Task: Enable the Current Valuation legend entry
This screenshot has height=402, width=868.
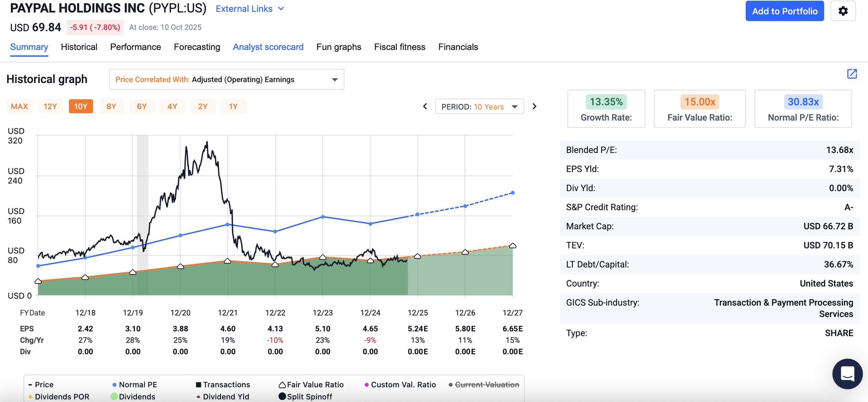Action: click(x=484, y=385)
